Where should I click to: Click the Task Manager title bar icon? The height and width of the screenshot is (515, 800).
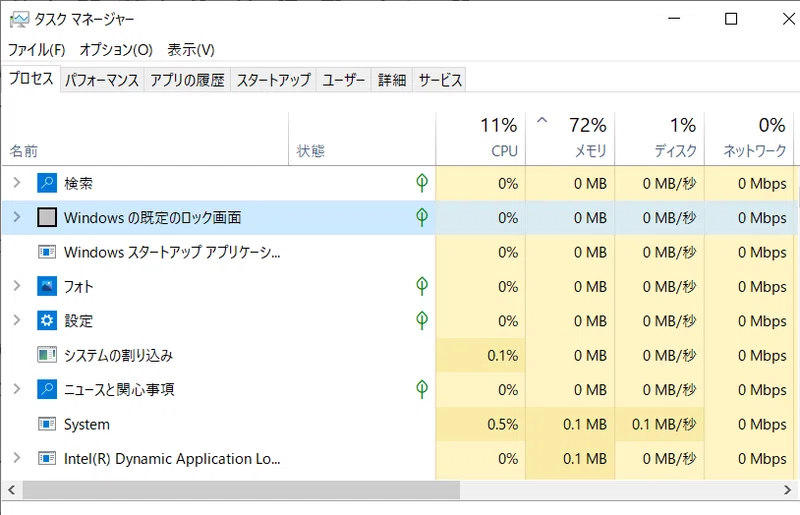click(x=19, y=20)
